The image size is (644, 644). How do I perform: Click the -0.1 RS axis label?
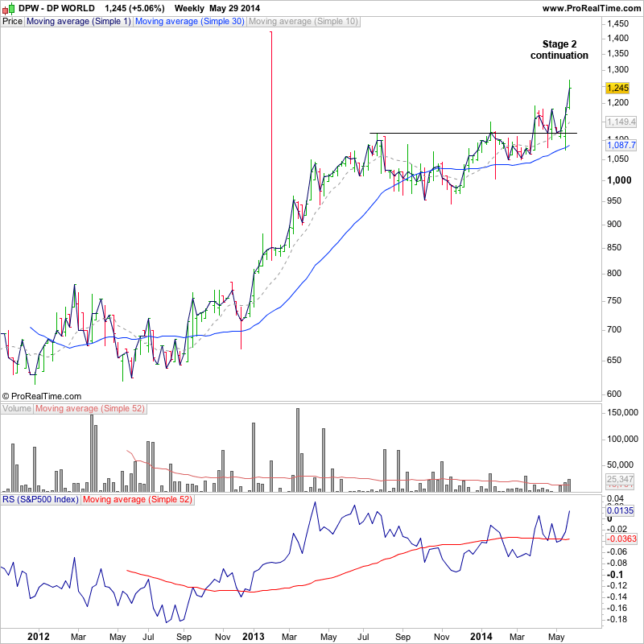click(615, 575)
